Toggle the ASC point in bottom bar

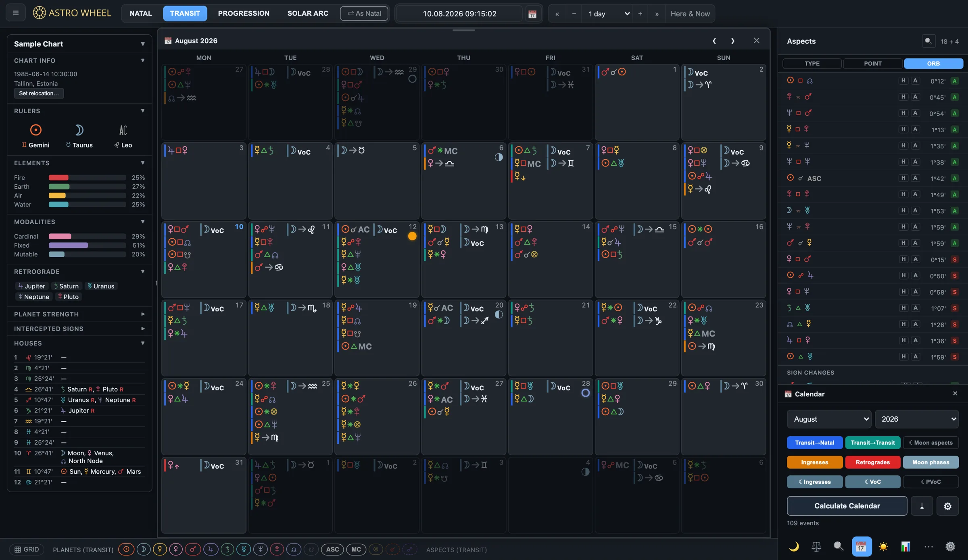(x=332, y=549)
